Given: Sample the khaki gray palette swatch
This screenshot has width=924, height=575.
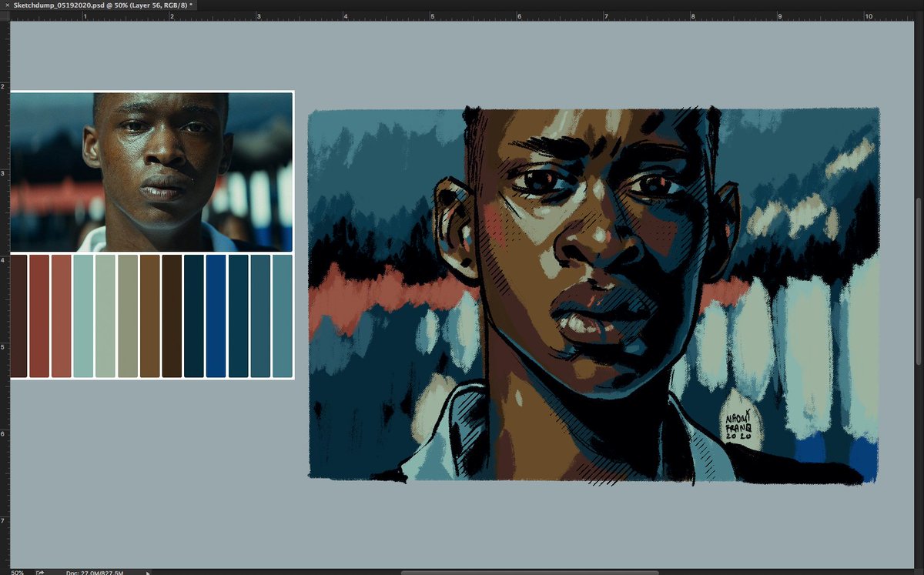Looking at the screenshot, I should pos(128,316).
